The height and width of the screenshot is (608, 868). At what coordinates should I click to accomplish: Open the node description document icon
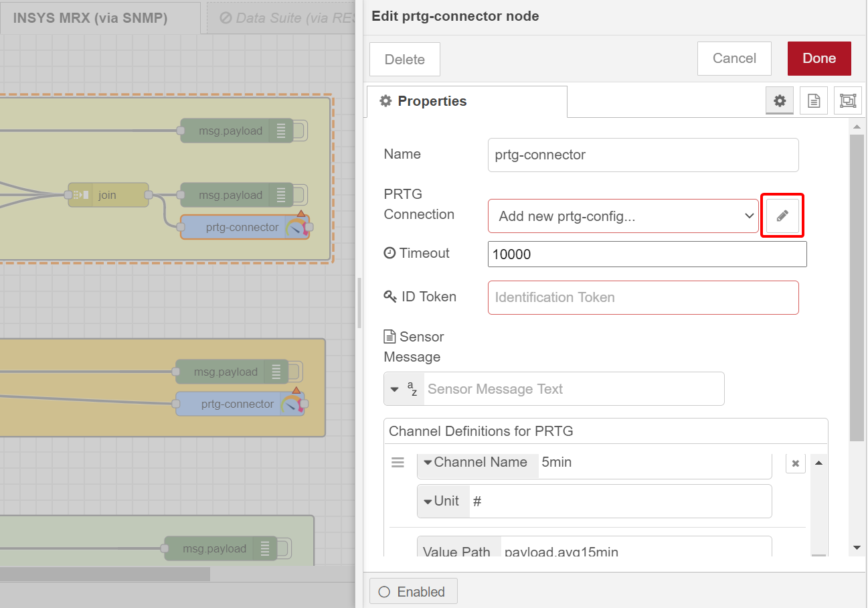pyautogui.click(x=814, y=100)
